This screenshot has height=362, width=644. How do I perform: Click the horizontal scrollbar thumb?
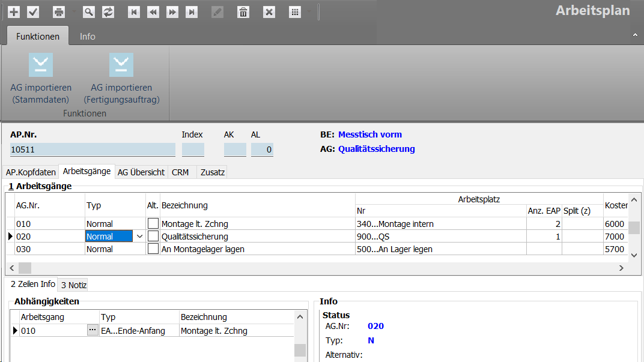pyautogui.click(x=25, y=268)
